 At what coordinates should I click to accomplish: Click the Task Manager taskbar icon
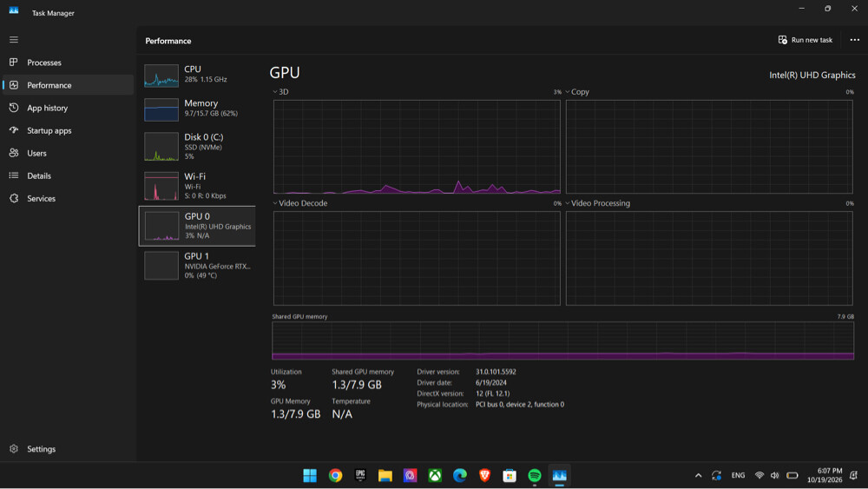tap(560, 476)
